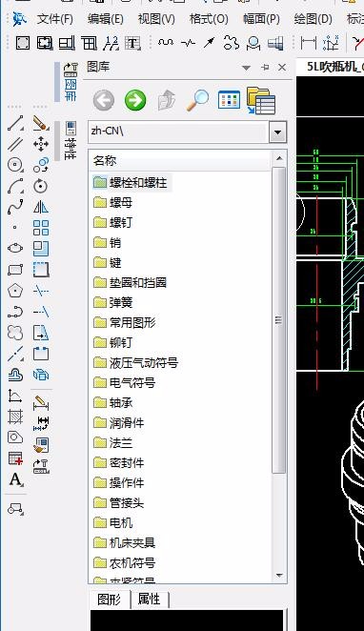Select the 电气符号 folder

click(124, 382)
